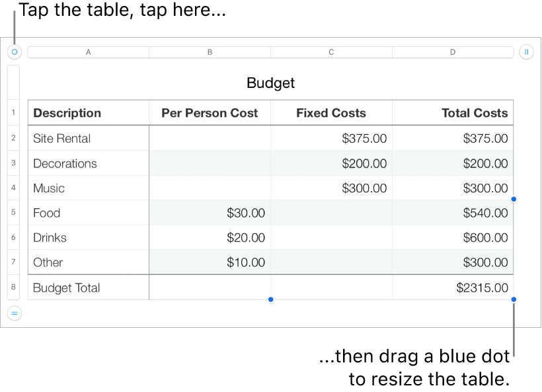Select the Per Person Cost header cell
This screenshot has height=392, width=542.
[x=210, y=112]
